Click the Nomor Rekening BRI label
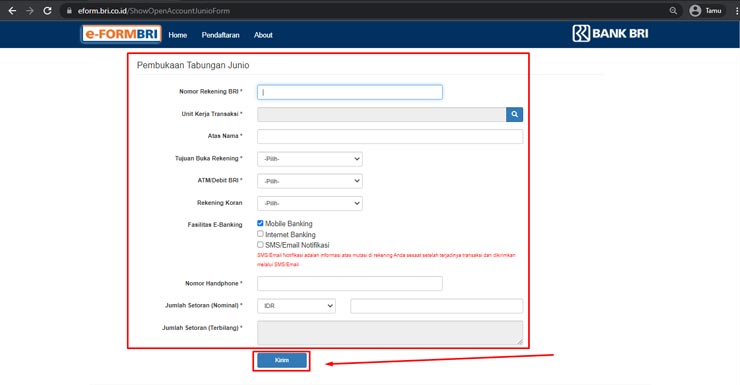Viewport: 740px width, 385px height. click(x=210, y=92)
